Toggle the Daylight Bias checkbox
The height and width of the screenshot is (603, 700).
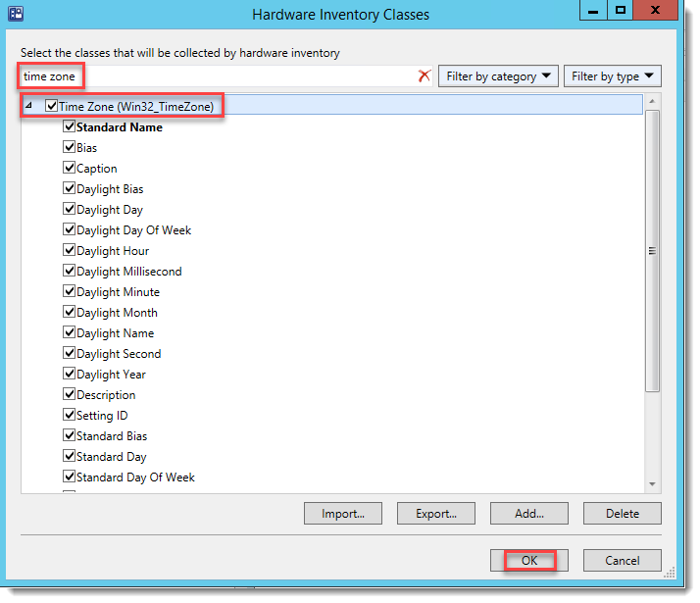pos(70,188)
